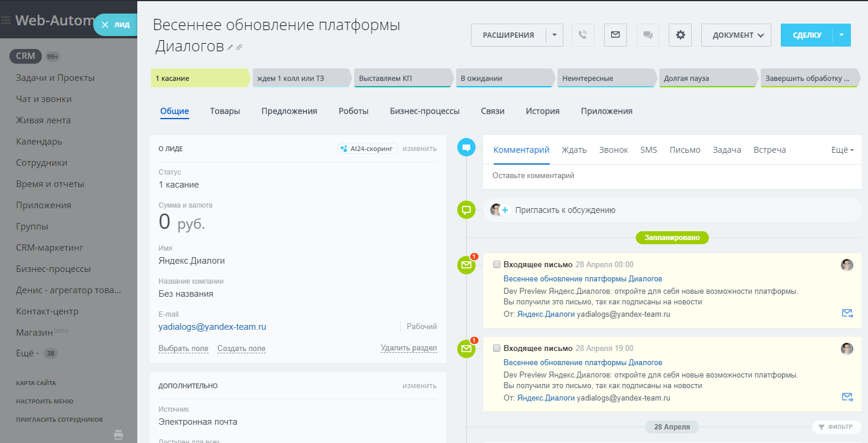This screenshot has height=443, width=868.
Task: Click the printer icon in sidebar
Action: tap(118, 435)
